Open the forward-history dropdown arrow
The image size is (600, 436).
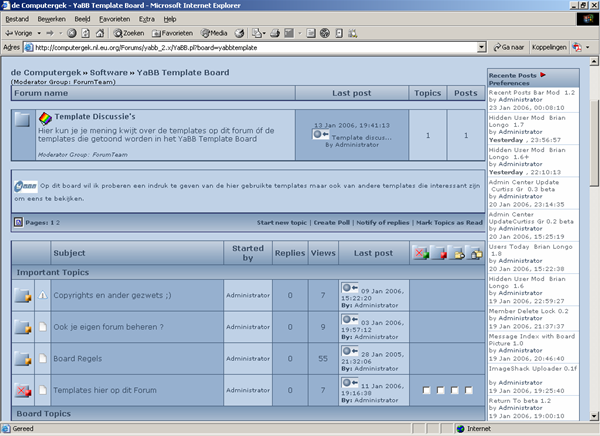tap(60, 33)
